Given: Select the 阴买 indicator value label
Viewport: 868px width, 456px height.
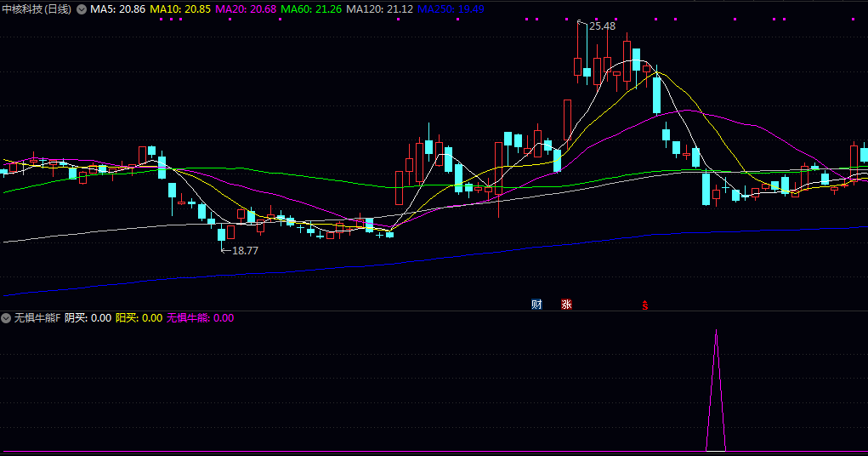Looking at the screenshot, I should click(x=88, y=318).
